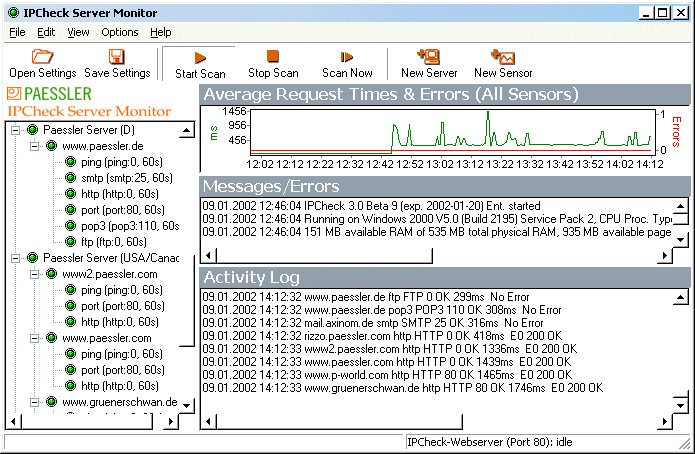This screenshot has height=454, width=695.
Task: Select http sensor under www.paessler.com
Action: tap(120, 386)
